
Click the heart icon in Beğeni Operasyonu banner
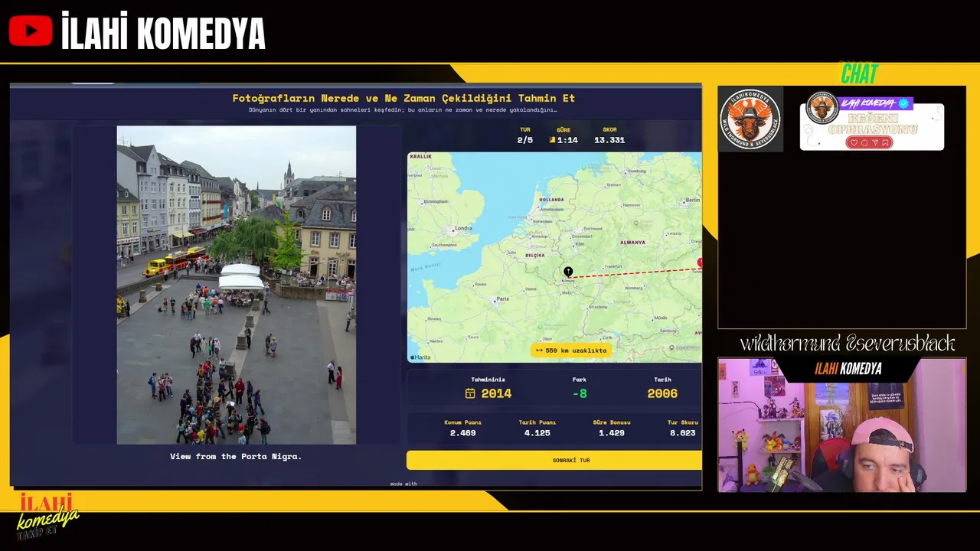(854, 142)
